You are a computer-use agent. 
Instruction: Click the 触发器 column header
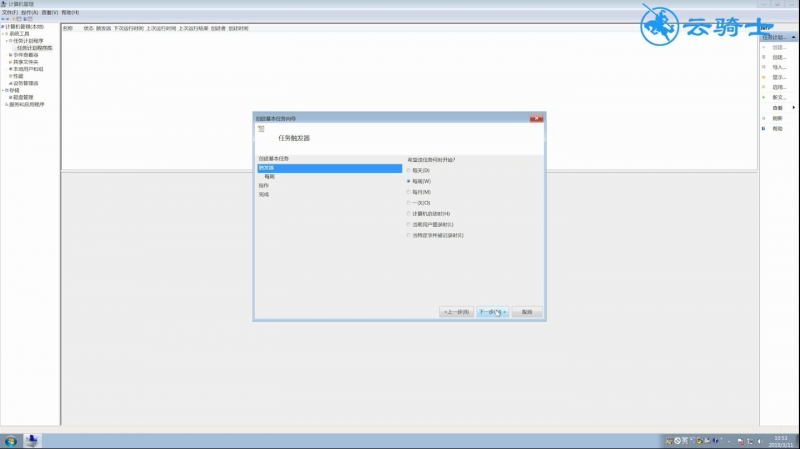point(104,29)
